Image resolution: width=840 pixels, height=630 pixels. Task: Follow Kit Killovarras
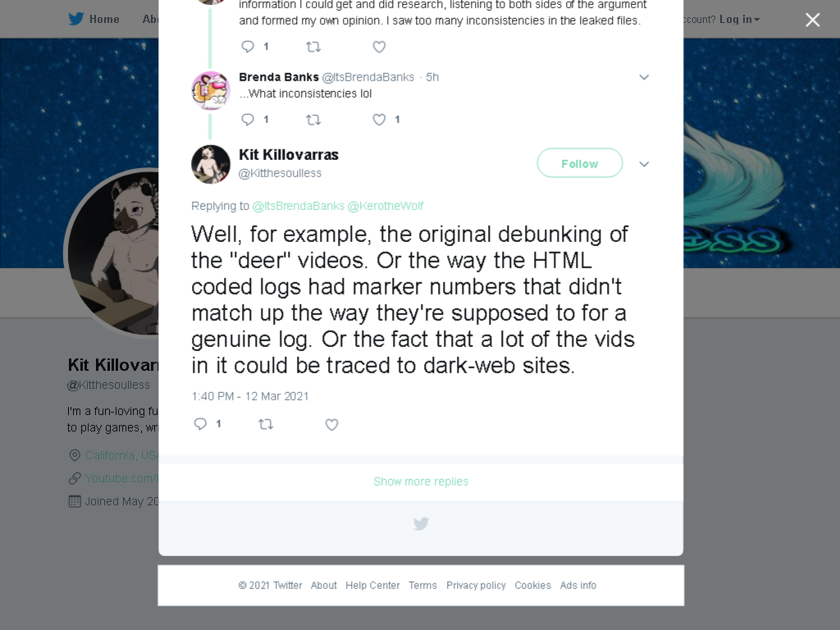pyautogui.click(x=580, y=163)
